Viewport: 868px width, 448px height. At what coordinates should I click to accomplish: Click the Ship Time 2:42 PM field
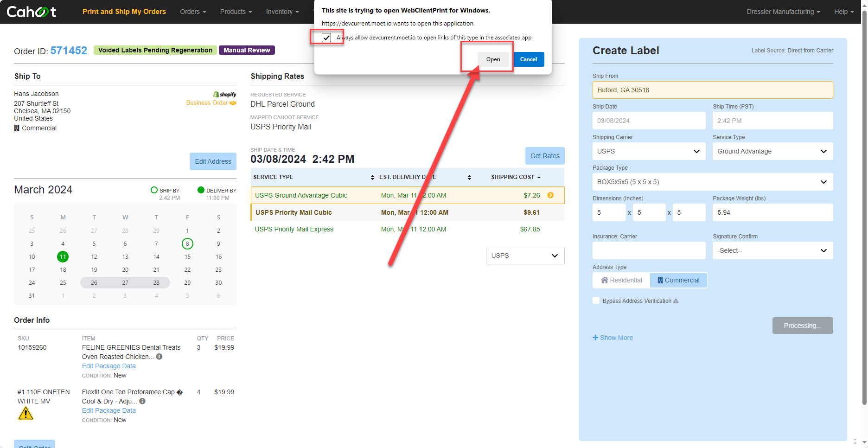772,121
